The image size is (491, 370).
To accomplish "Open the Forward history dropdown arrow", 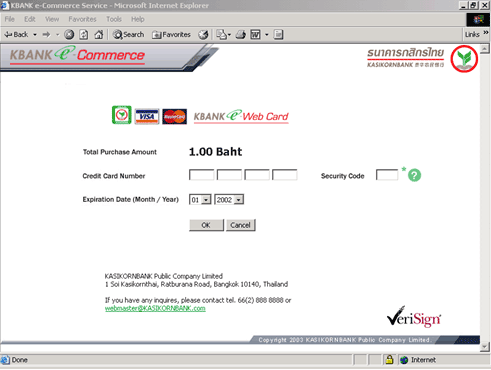I will tap(57, 34).
